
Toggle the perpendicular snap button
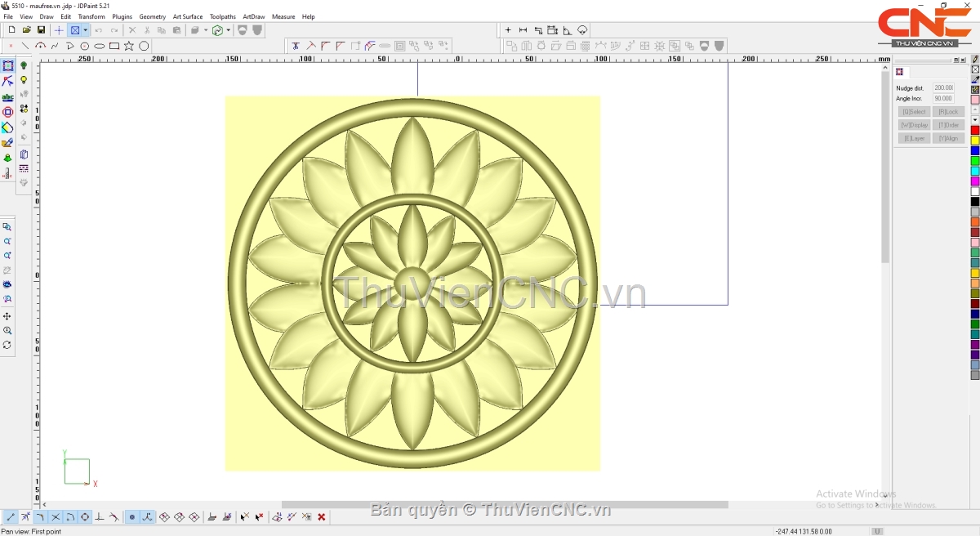coord(100,517)
